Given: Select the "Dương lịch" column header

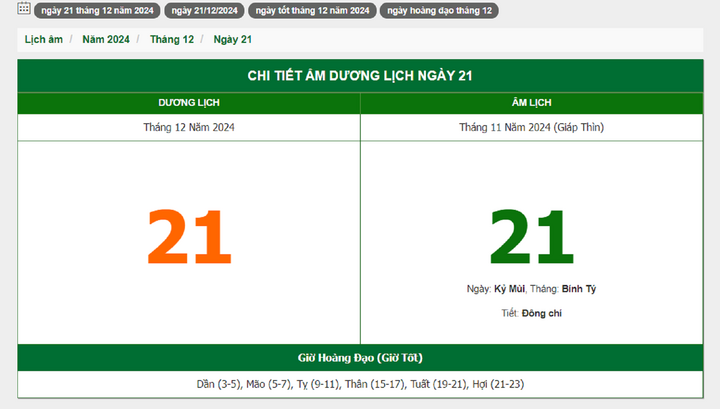Looking at the screenshot, I should pyautogui.click(x=189, y=103).
